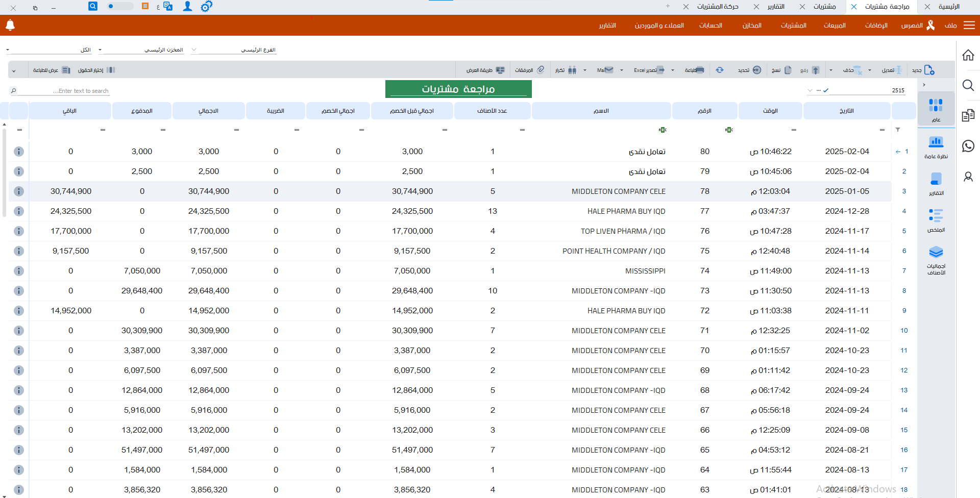The width and height of the screenshot is (980, 498).
Task: Click the refresh arrows icon in toolbar
Action: coord(720,70)
